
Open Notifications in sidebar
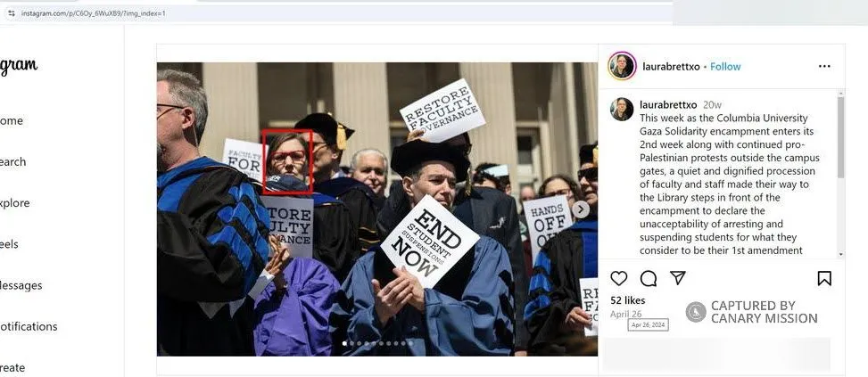29,326
